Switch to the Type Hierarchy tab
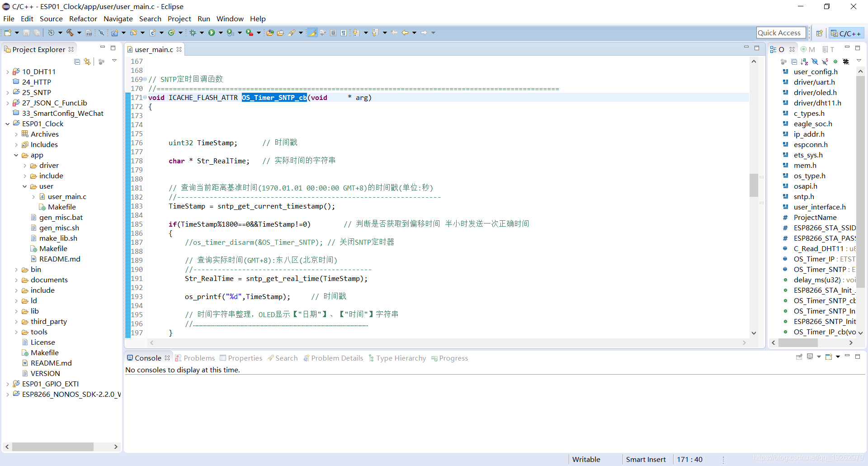868x466 pixels. click(x=397, y=358)
